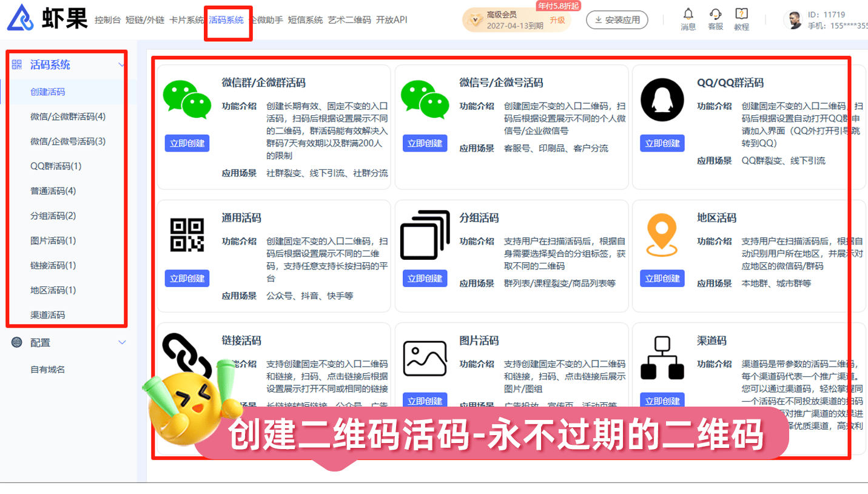Click the picture icon on 图片活码 card

pos(425,358)
